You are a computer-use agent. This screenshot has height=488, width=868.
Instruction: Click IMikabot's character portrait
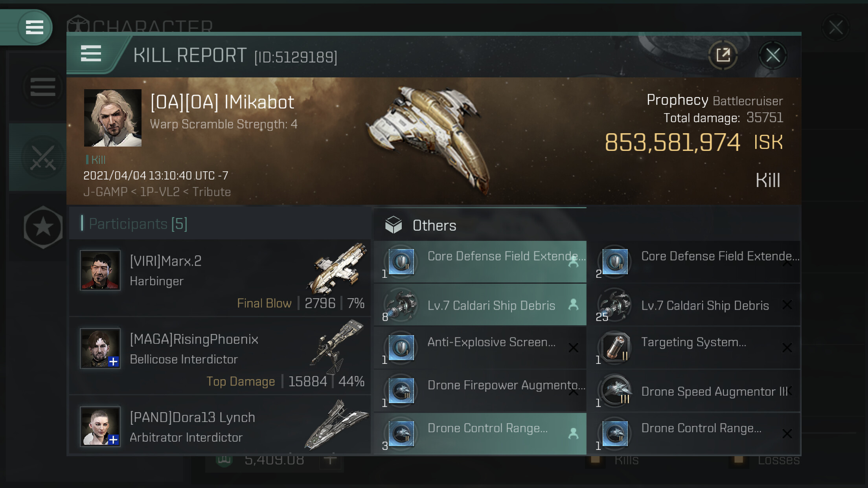[113, 118]
